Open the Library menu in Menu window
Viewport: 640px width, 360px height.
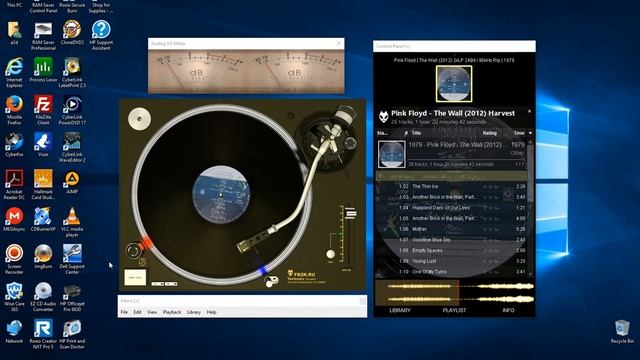(194, 312)
